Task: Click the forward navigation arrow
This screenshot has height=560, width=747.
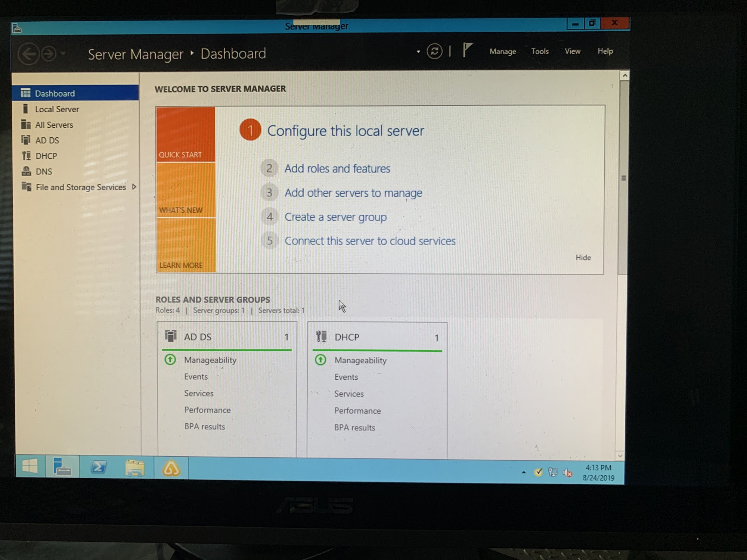Action: [x=49, y=54]
